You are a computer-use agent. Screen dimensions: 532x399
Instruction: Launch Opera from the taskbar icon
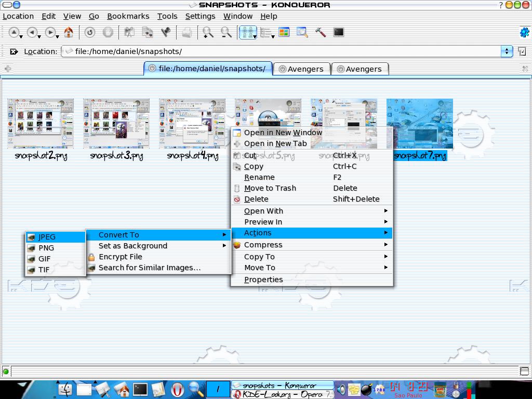pos(177,390)
